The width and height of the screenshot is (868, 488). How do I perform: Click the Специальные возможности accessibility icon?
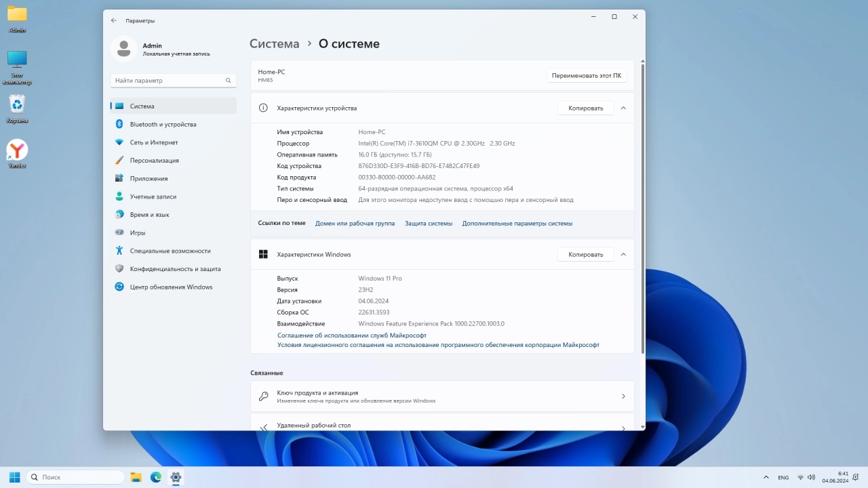click(119, 251)
